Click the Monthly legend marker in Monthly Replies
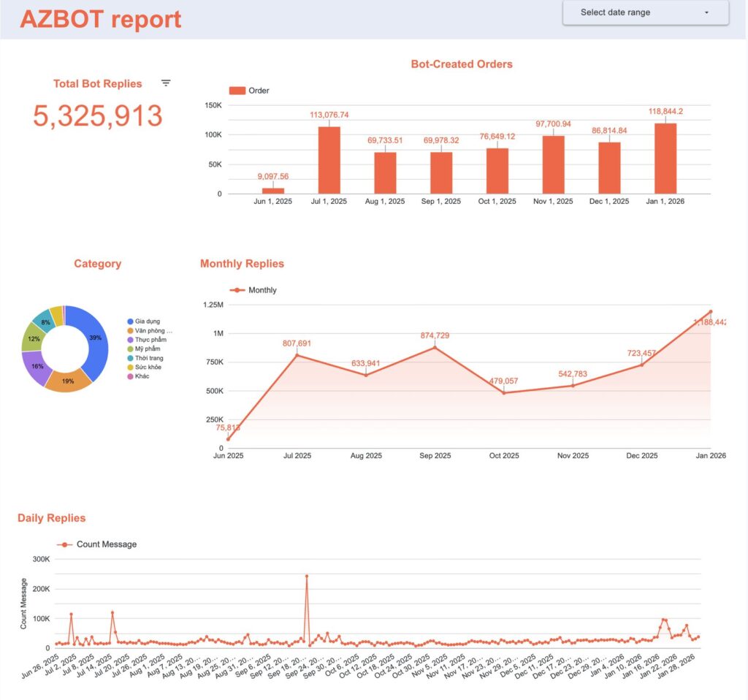Image resolution: width=748 pixels, height=700 pixels. (237, 290)
